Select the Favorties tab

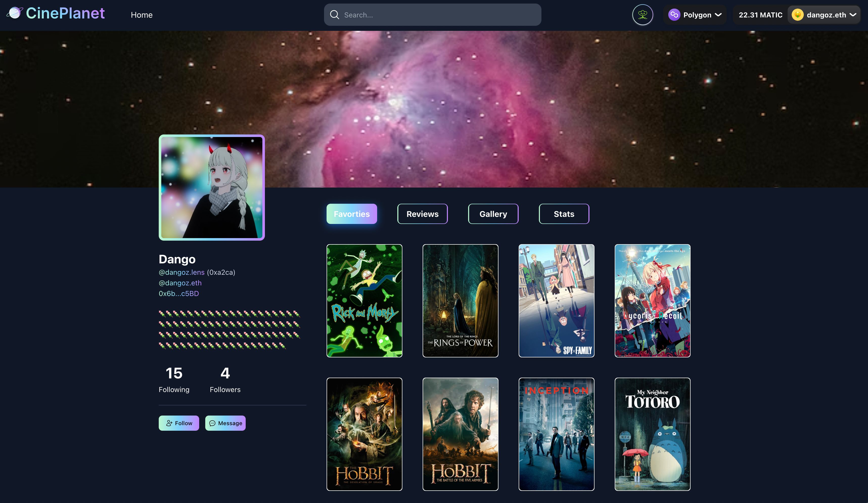coord(352,214)
